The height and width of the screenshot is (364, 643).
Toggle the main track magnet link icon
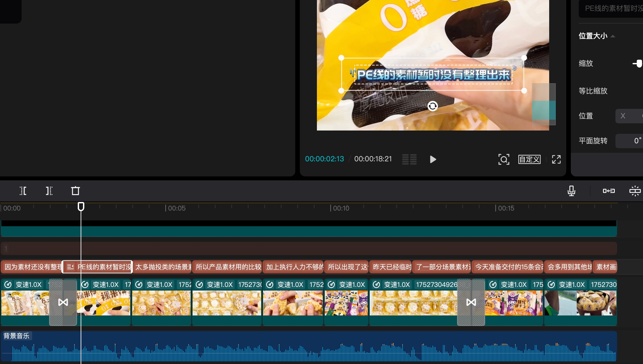pyautogui.click(x=609, y=191)
